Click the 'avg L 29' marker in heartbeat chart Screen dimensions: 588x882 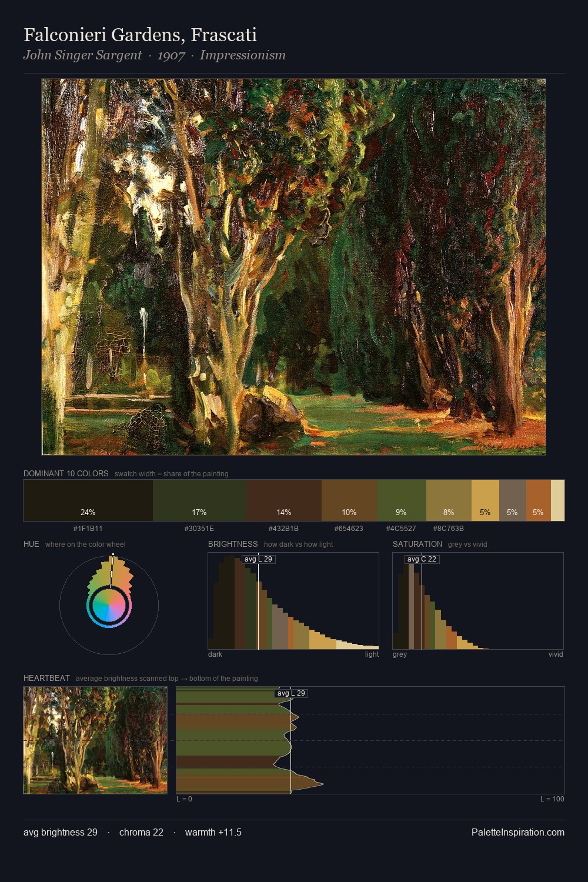coord(291,693)
